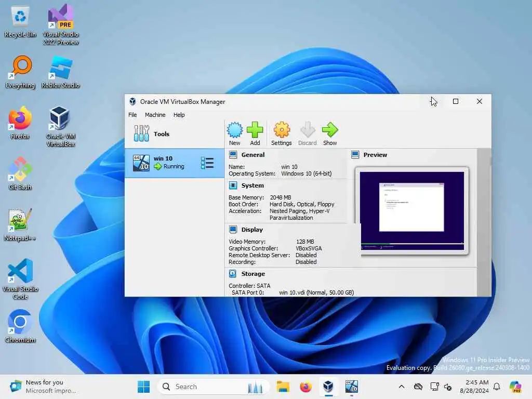Click 'Hard Disk, Optical, Floppy' boot order

[302, 204]
